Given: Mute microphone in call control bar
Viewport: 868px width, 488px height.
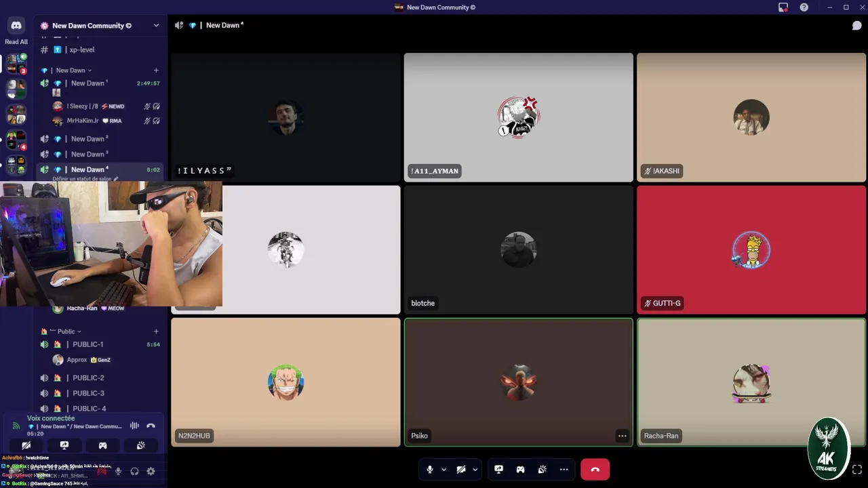Looking at the screenshot, I should click(429, 469).
